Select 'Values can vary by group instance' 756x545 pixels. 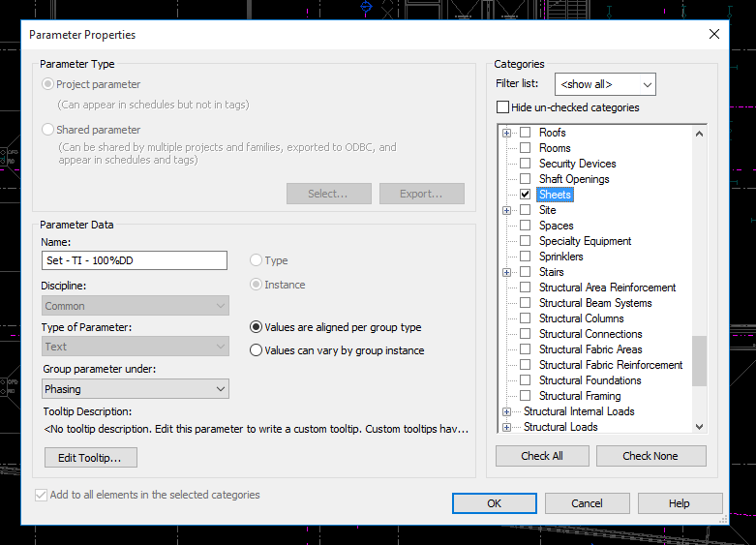click(x=257, y=350)
